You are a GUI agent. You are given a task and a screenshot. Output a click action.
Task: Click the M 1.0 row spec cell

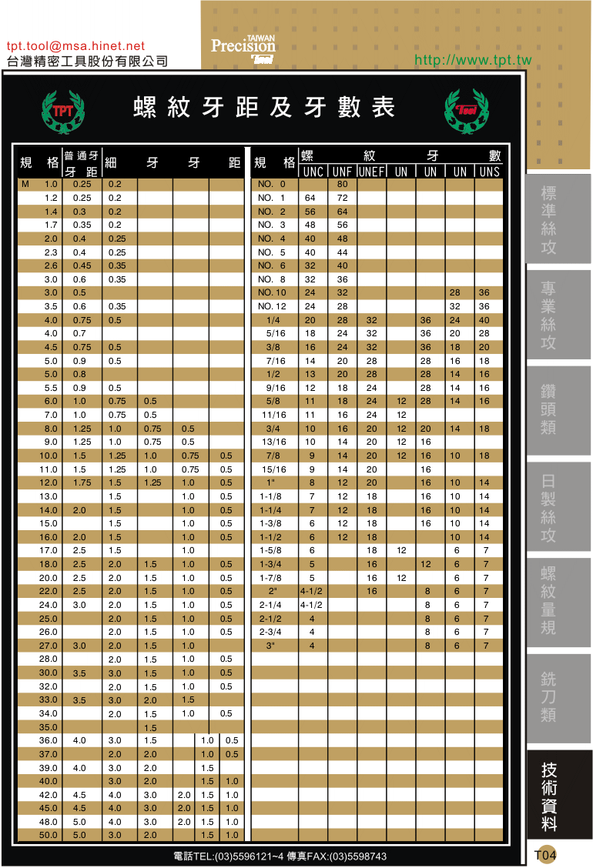click(39, 185)
